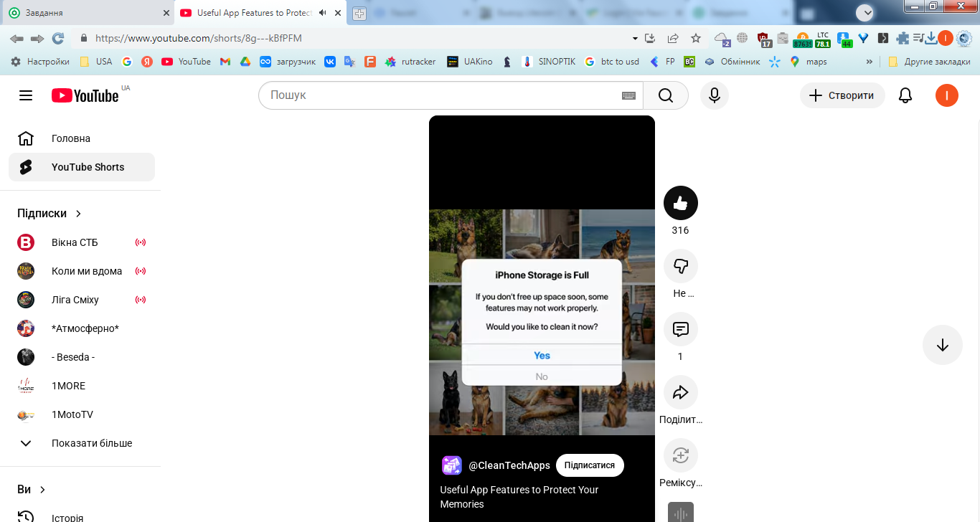Reload the page
The height and width of the screenshot is (522, 980).
58,38
